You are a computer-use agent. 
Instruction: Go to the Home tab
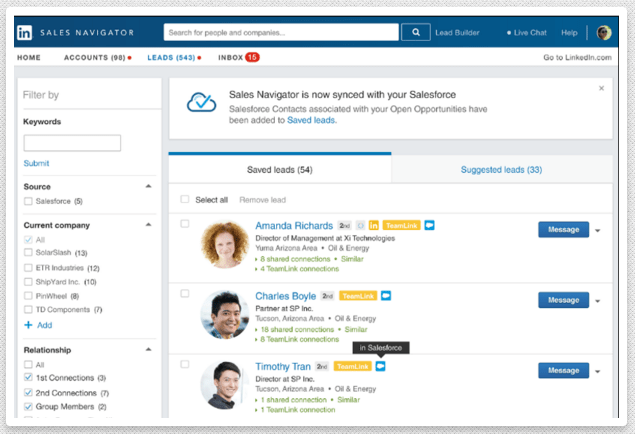point(29,57)
